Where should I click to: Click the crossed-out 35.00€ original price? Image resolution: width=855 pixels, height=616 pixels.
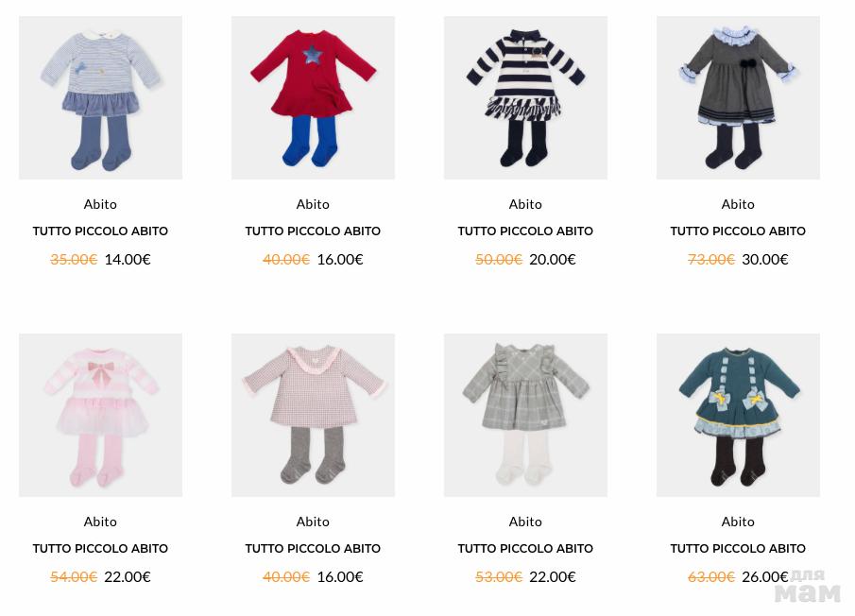click(74, 260)
